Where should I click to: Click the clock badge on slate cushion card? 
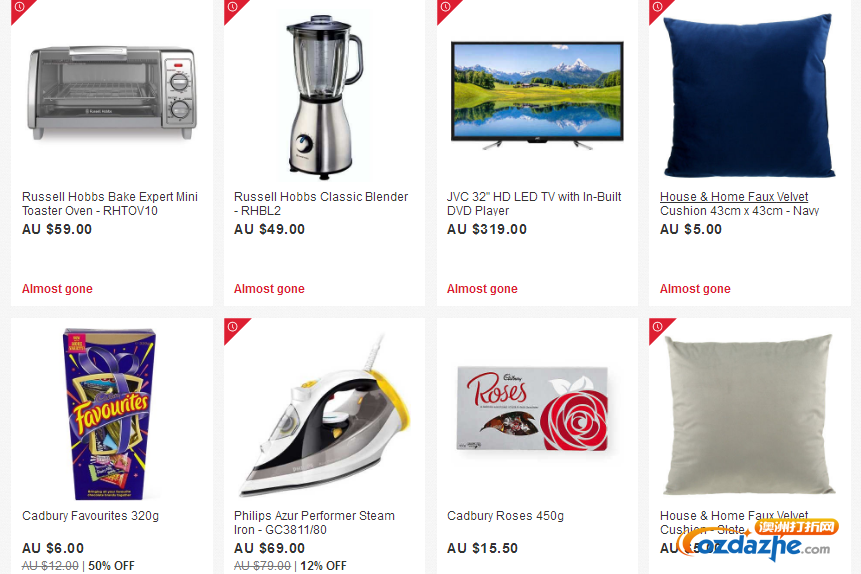click(x=657, y=327)
